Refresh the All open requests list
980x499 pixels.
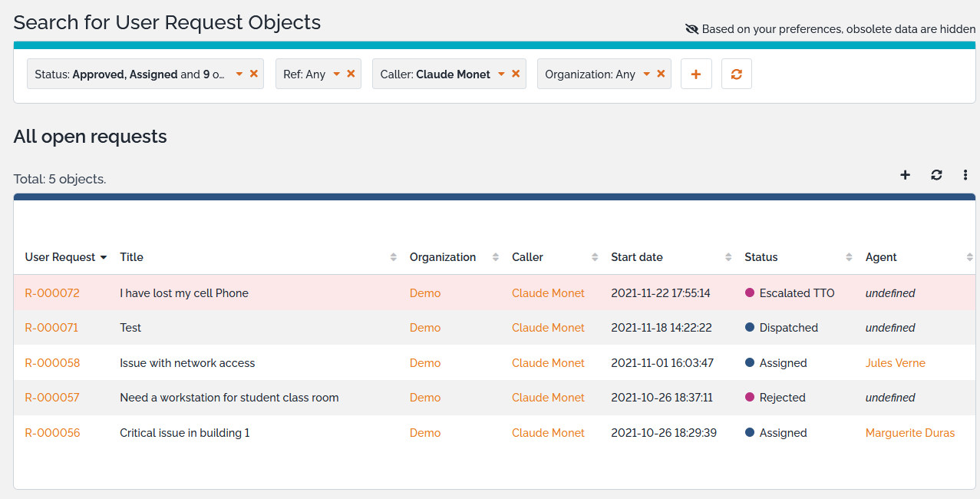point(936,175)
